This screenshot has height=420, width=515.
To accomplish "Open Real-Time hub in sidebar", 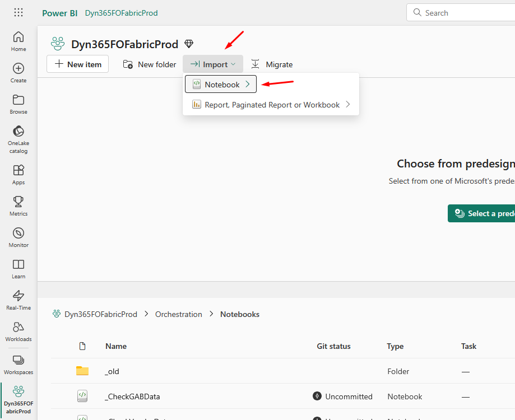I will point(18,300).
